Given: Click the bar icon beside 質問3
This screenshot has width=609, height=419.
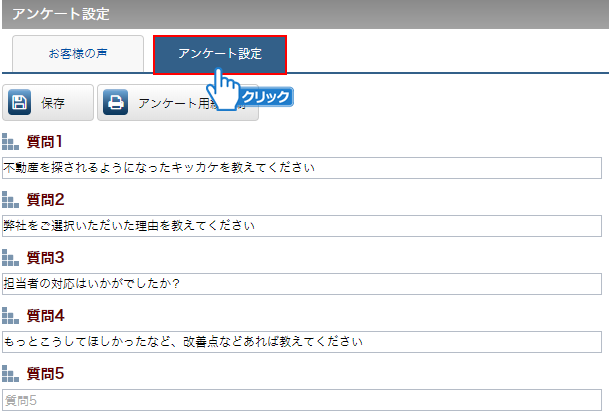Looking at the screenshot, I should [x=11, y=258].
